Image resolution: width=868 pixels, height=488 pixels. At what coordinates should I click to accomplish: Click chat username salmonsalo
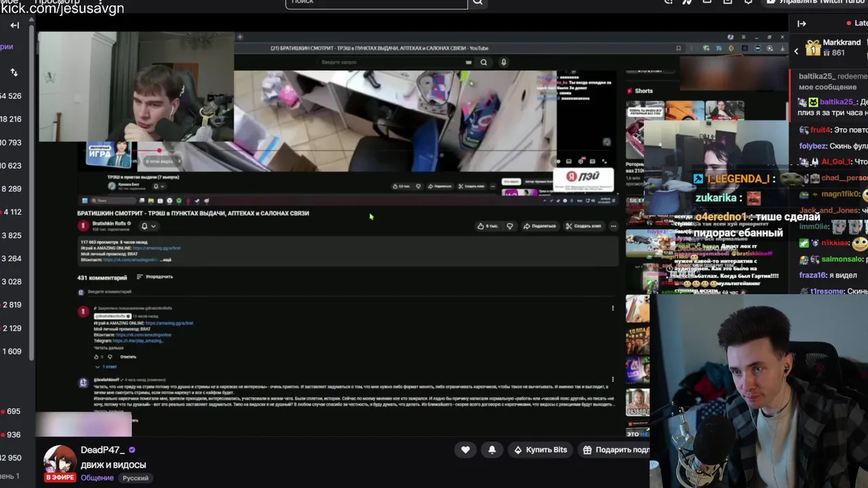tap(842, 260)
